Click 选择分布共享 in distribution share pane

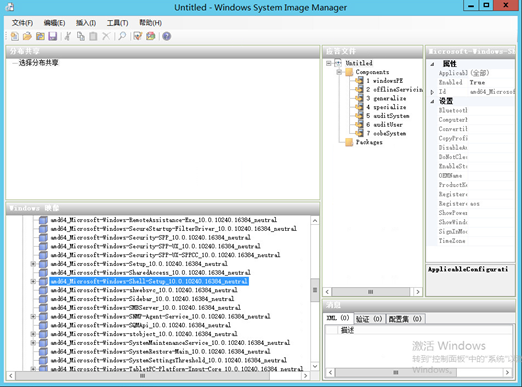[x=38, y=63]
